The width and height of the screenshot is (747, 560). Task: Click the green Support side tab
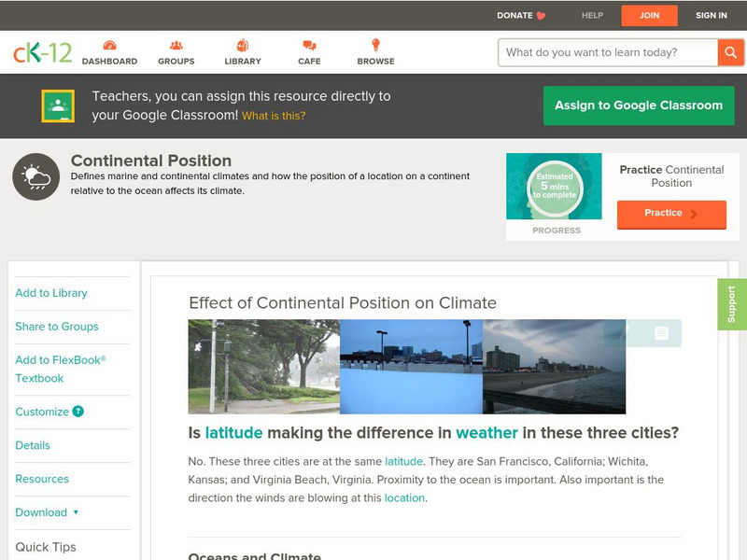pyautogui.click(x=732, y=304)
